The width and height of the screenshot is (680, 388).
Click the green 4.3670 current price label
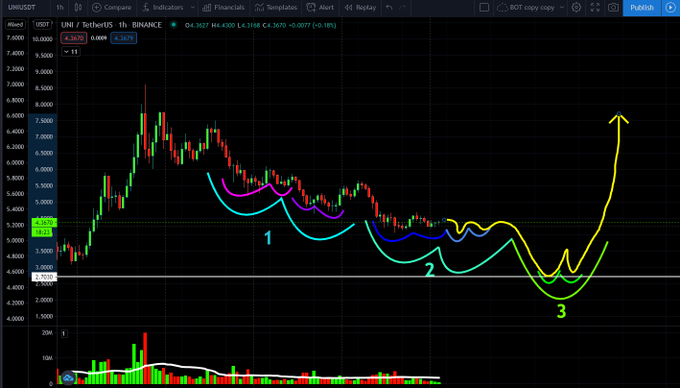click(x=44, y=222)
